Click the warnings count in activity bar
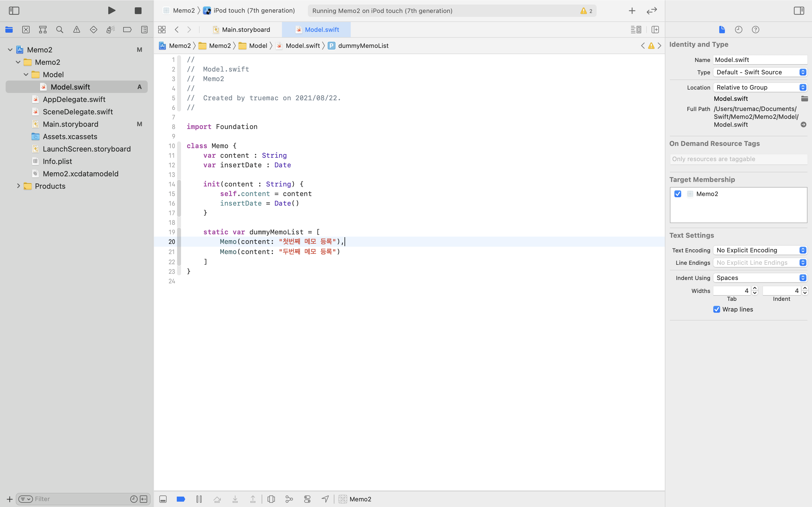The image size is (812, 507). pos(586,11)
